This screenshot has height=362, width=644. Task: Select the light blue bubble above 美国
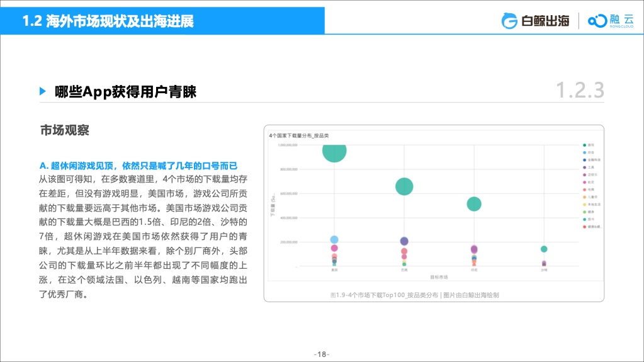click(x=334, y=240)
